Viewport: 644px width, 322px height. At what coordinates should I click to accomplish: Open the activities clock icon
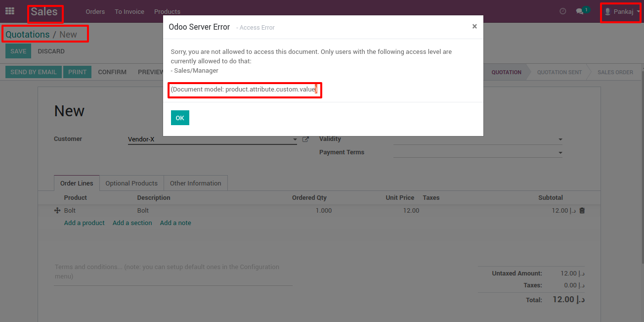click(562, 10)
